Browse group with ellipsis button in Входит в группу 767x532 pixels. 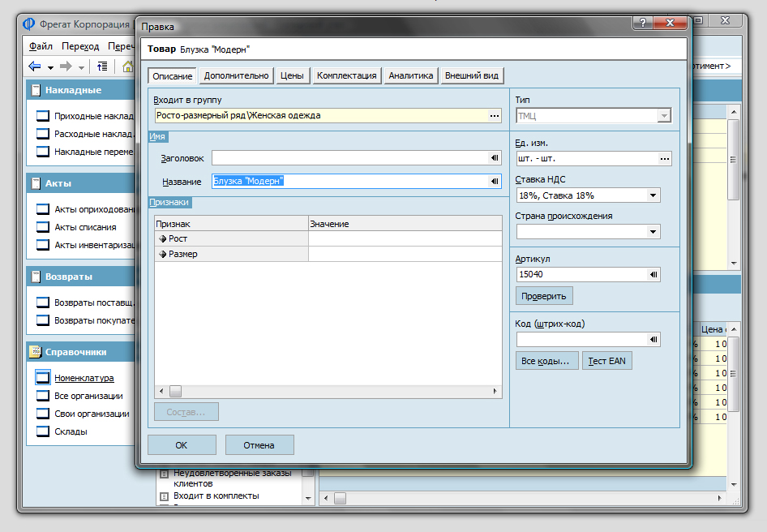[495, 116]
